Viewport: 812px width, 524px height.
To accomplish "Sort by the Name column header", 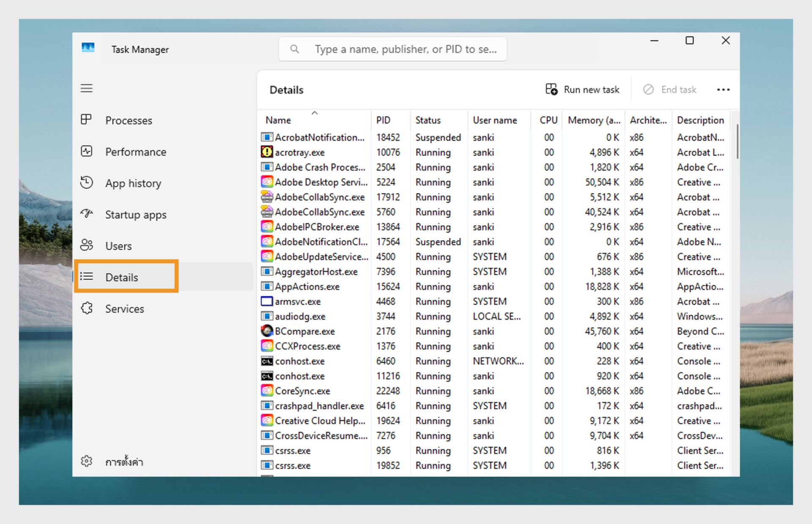I will [x=278, y=120].
